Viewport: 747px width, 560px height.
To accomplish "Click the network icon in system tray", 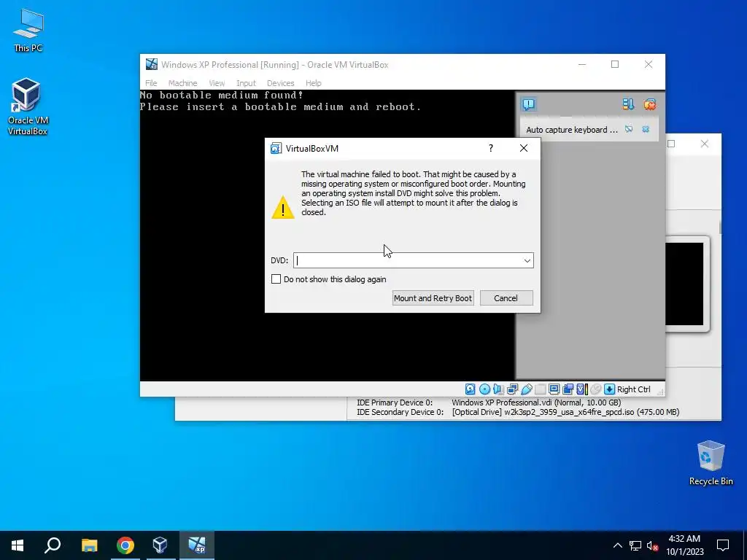I will coord(635,545).
